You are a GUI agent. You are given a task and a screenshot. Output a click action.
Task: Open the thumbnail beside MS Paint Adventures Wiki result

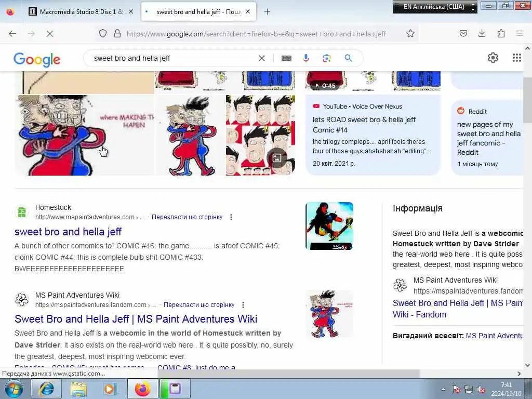click(329, 314)
